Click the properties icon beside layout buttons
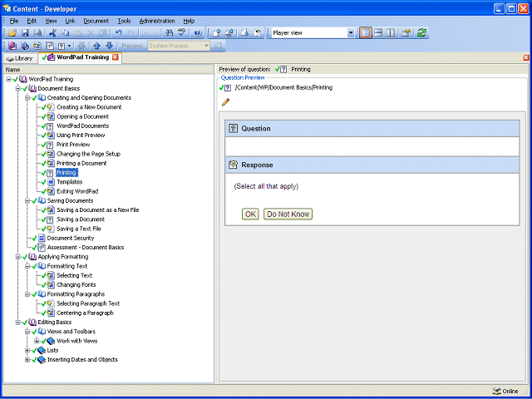Viewport: 532px width, 399px height. click(406, 33)
